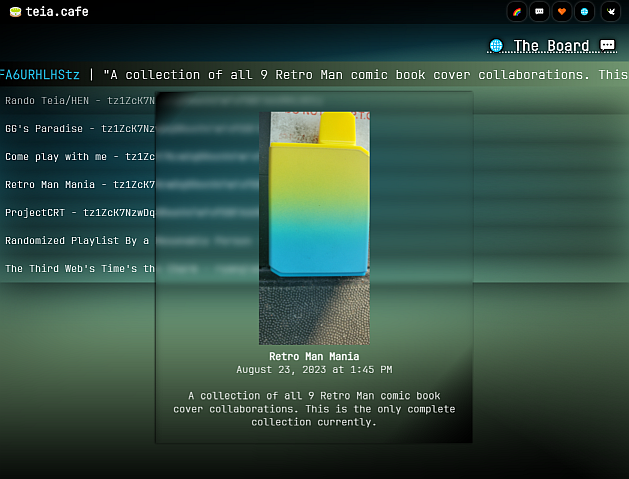Click the globe icon beside The Board
This screenshot has height=479, width=629.
[x=496, y=45]
